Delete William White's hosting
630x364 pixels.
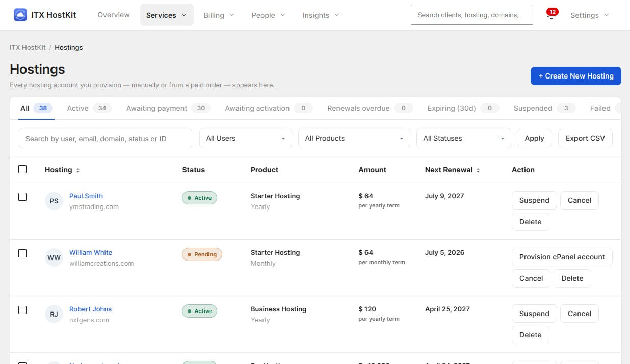tap(572, 278)
